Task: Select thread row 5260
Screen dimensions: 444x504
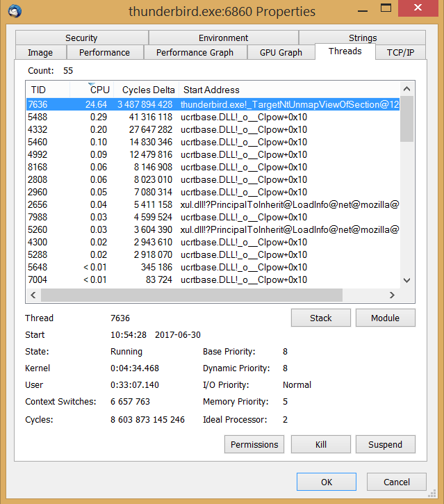Action: tap(213, 230)
